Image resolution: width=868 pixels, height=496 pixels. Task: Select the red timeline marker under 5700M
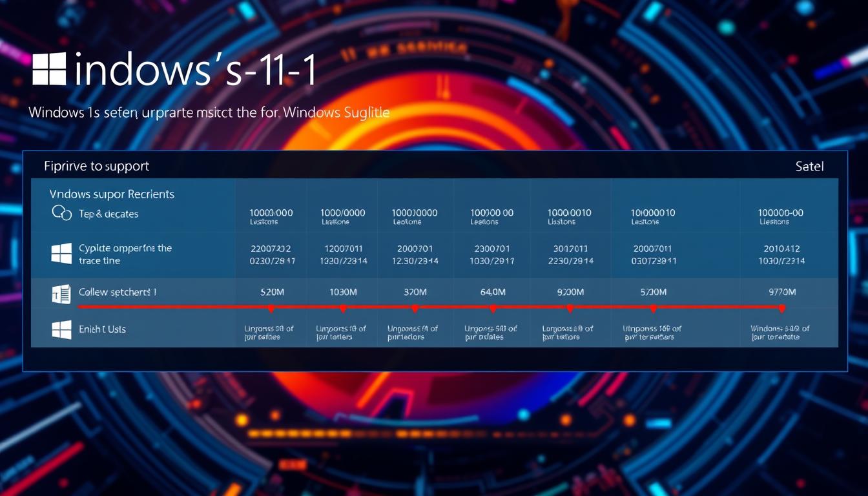(x=653, y=309)
